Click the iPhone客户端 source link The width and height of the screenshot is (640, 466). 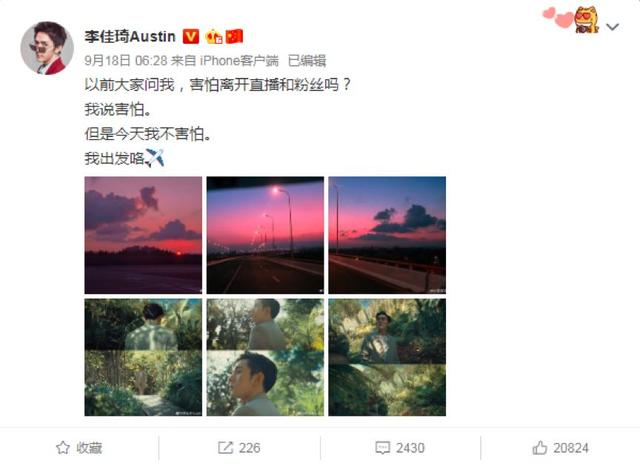coord(239,61)
